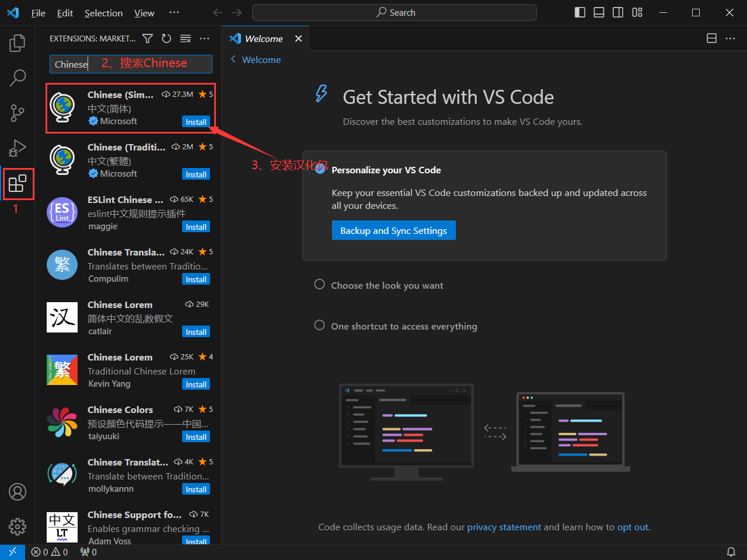Install Chinese Lorem by Kevin Yang
747x560 pixels.
click(196, 384)
